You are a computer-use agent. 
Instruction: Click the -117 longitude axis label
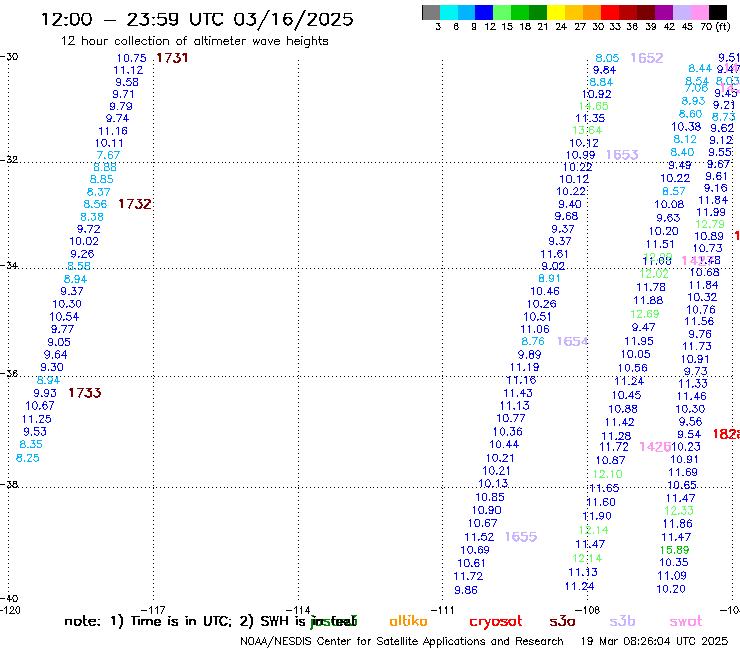point(153,610)
